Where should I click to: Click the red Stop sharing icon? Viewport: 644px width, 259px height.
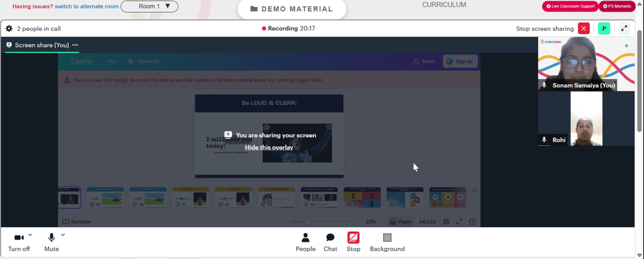pyautogui.click(x=353, y=238)
